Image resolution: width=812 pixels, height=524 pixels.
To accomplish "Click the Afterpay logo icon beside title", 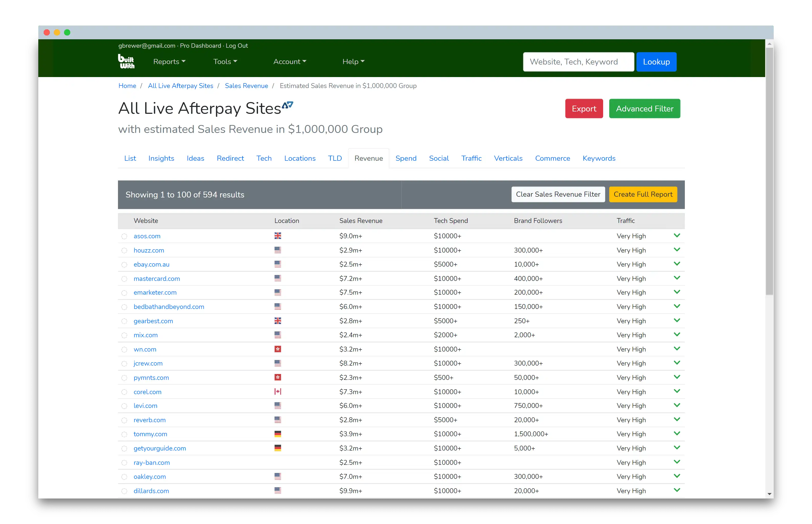I will click(x=287, y=105).
